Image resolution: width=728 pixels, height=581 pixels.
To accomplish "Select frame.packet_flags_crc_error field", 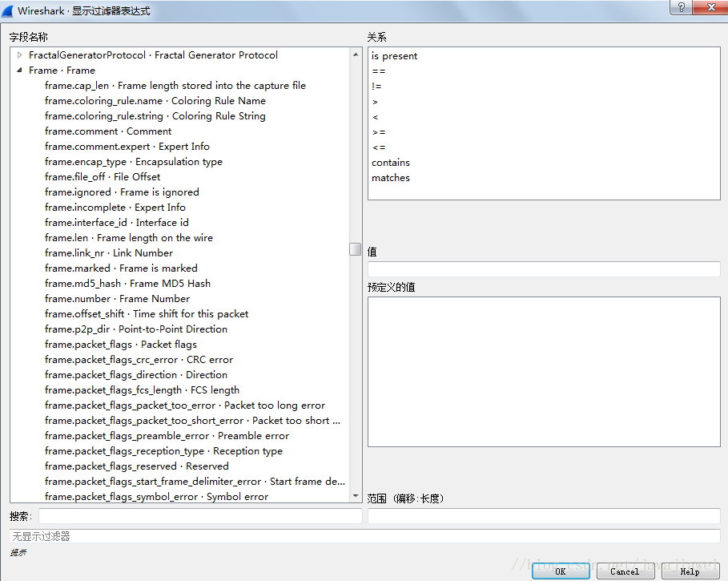I will pos(139,360).
